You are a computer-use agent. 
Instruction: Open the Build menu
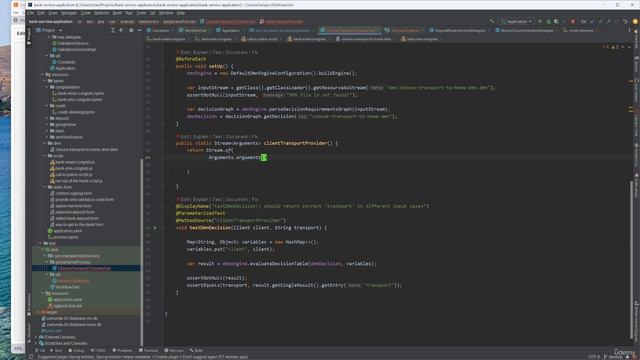pyautogui.click(x=117, y=13)
